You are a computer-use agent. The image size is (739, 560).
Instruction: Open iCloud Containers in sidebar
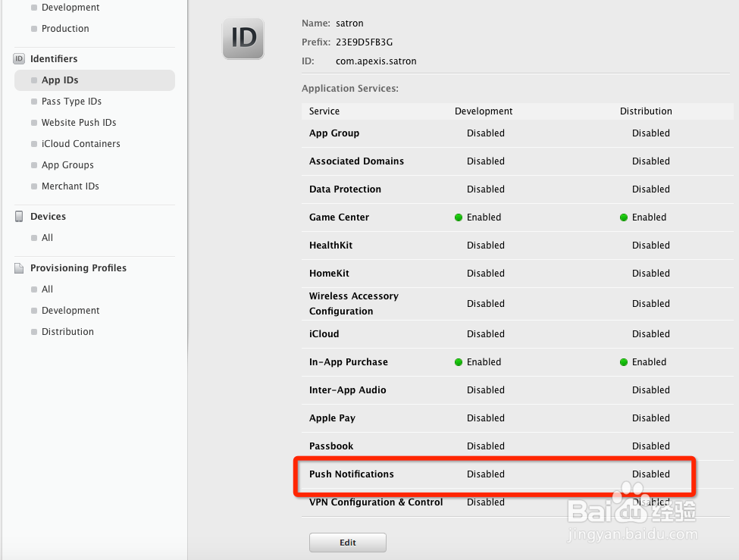point(80,144)
